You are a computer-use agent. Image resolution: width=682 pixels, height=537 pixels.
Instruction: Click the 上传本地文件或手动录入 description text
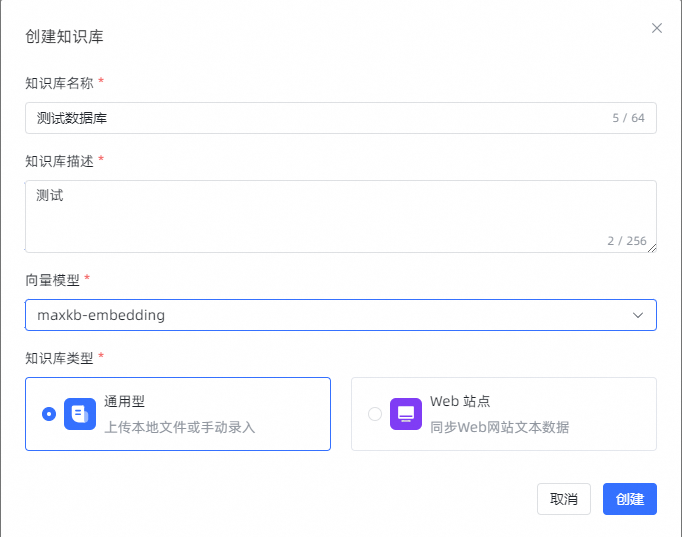[x=180, y=427]
